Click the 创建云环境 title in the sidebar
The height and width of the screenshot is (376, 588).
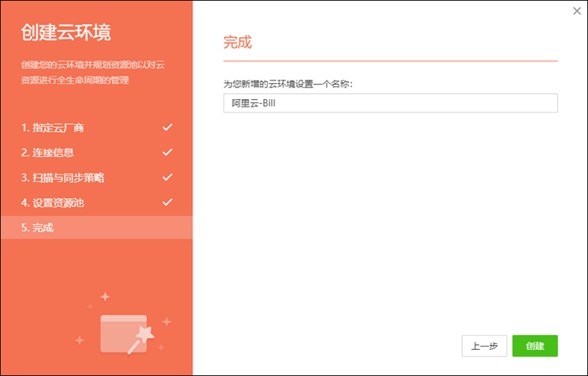coord(66,34)
